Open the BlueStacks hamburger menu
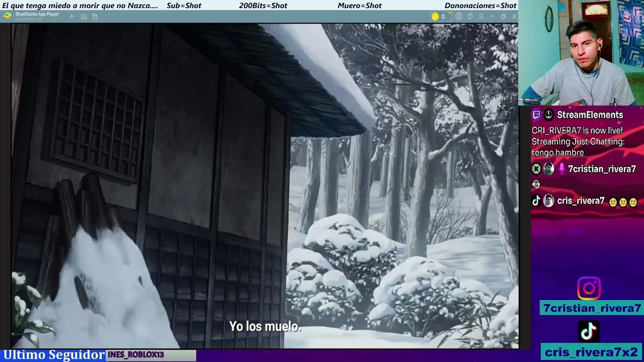Screen dimensions: 644x362 (x=481, y=17)
